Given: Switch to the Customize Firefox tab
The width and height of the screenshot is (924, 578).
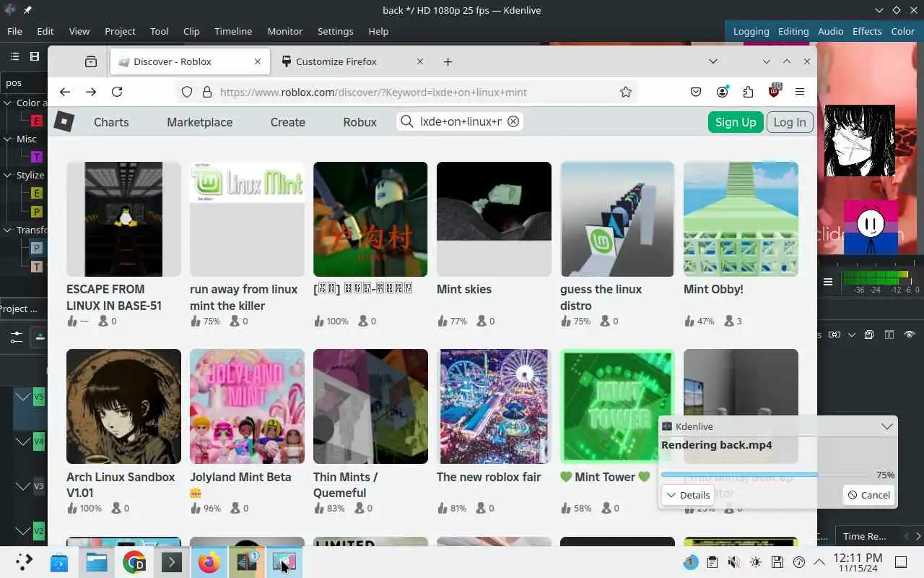Looking at the screenshot, I should 352,61.
